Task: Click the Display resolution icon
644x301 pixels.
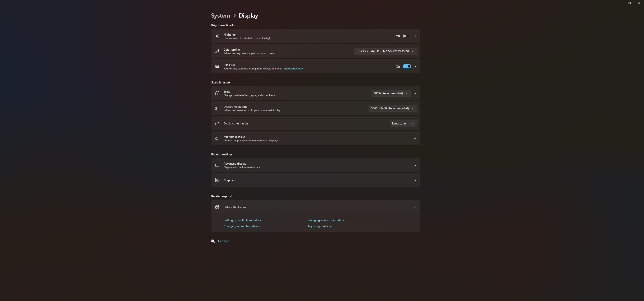Action: click(x=217, y=108)
